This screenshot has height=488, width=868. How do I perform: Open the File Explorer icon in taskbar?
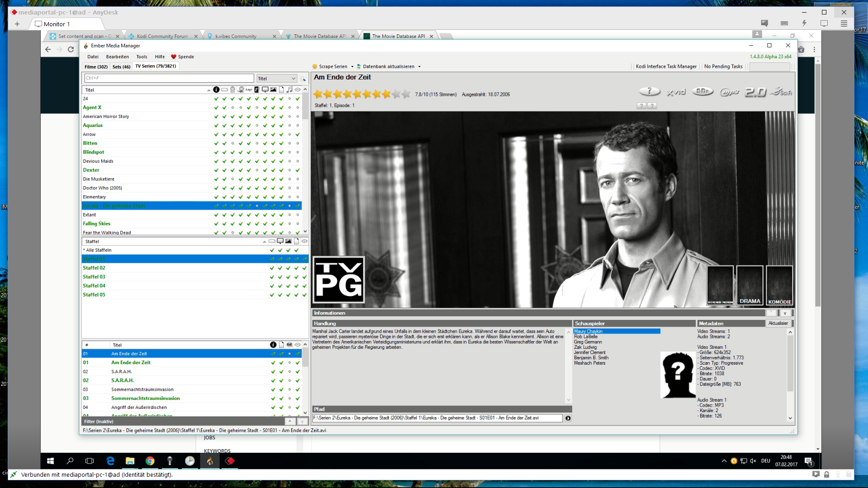(130, 461)
